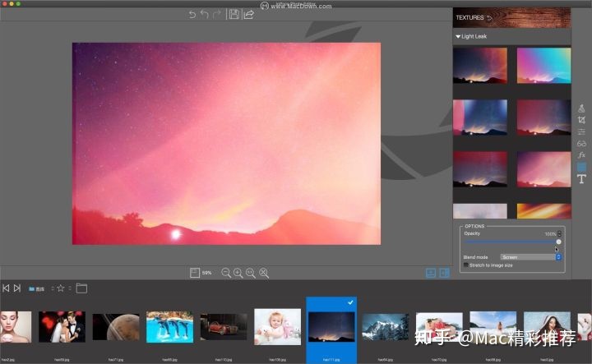Open the folder icon in browser bar

[x=81, y=288]
